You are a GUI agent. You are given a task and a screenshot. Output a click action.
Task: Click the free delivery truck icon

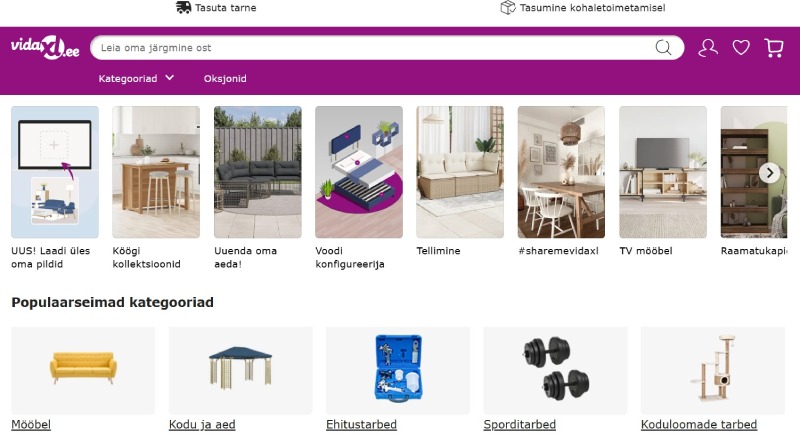coord(183,7)
